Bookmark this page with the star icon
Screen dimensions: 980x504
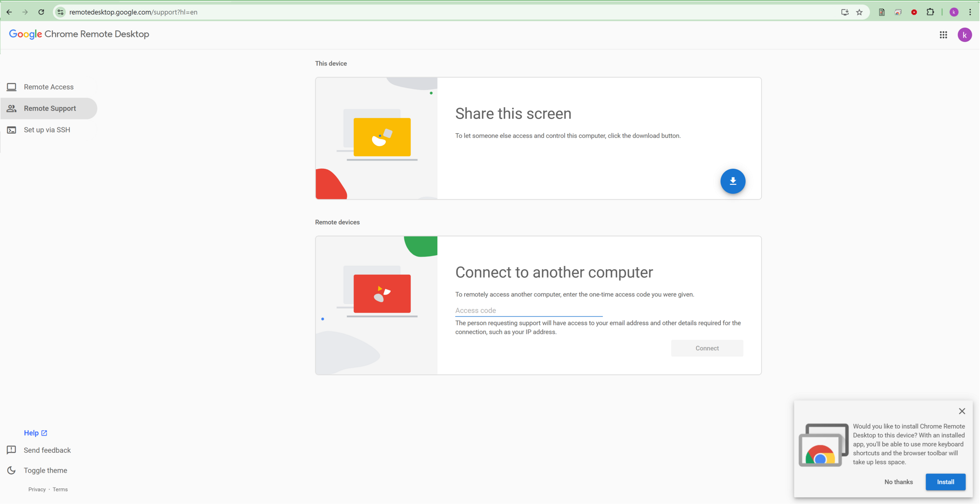pos(860,12)
